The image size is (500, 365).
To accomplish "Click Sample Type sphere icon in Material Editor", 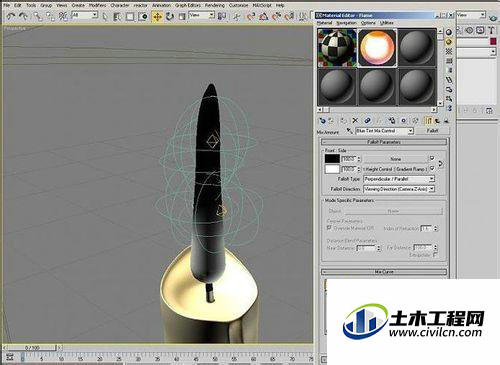I will tap(449, 32).
